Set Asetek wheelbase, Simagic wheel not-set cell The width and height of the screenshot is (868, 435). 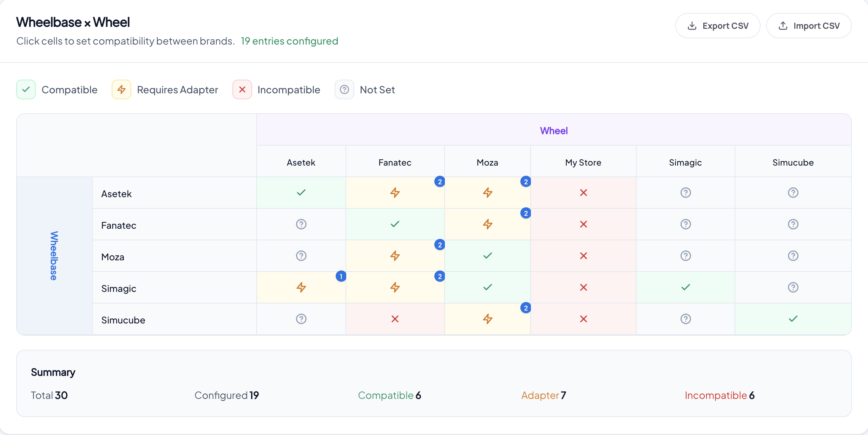686,193
